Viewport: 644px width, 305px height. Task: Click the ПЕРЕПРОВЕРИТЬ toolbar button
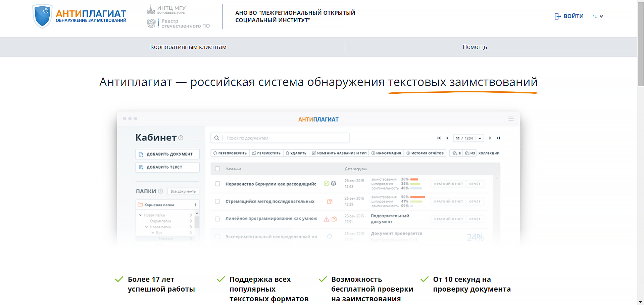point(230,153)
